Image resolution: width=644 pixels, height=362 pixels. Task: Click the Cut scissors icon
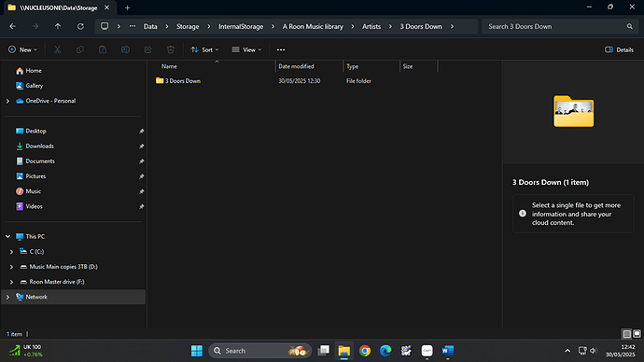58,49
